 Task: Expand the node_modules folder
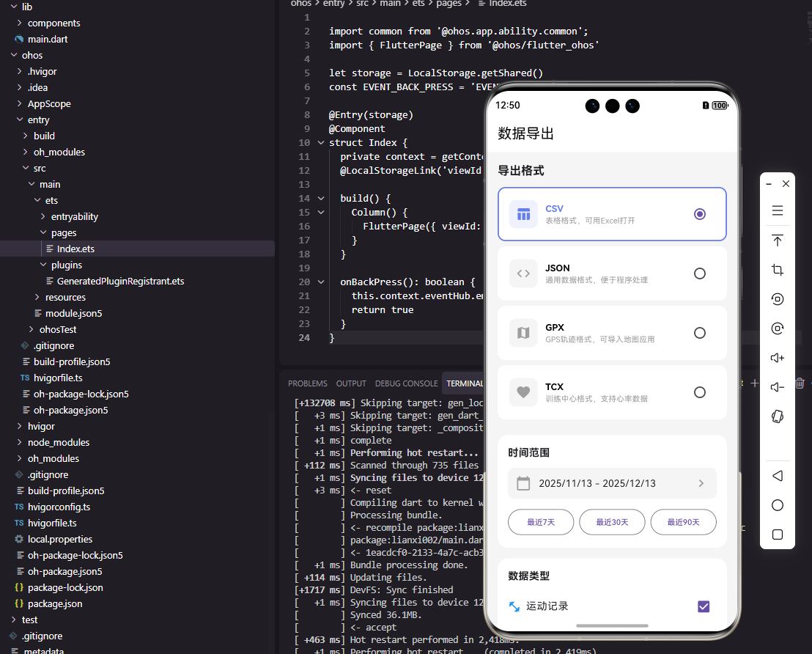[20, 442]
